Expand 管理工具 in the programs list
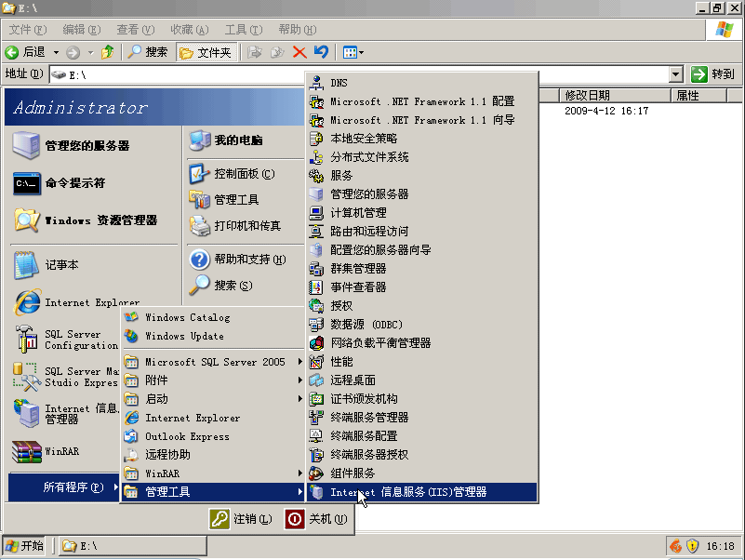 click(213, 492)
